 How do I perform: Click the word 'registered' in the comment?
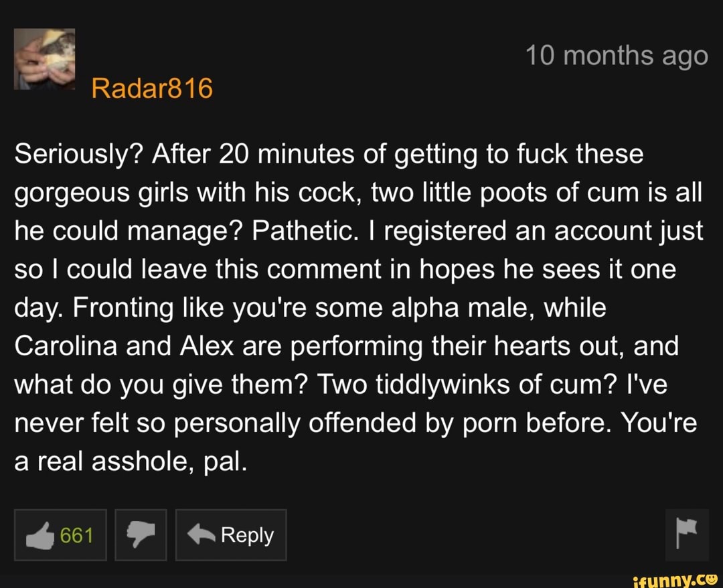tap(445, 230)
